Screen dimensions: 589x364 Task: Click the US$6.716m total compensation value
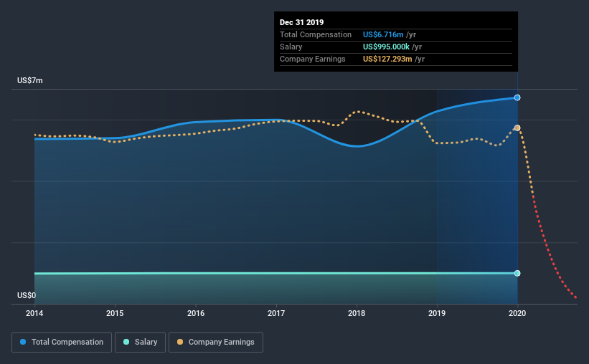[387, 34]
